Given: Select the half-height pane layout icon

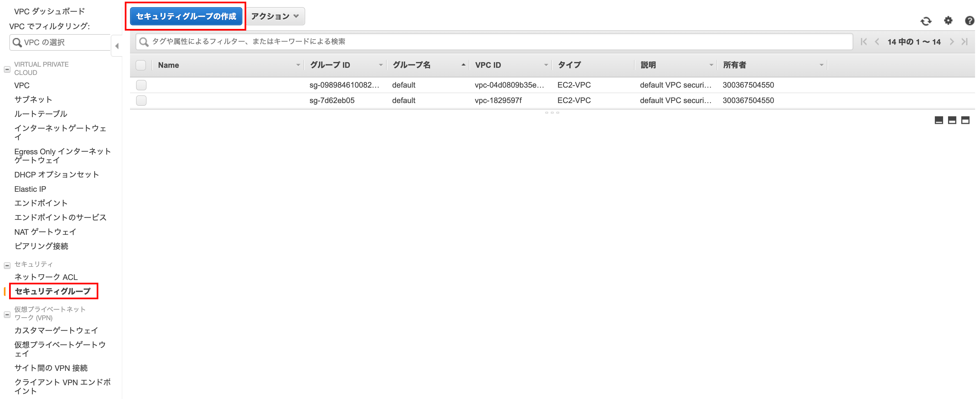Looking at the screenshot, I should click(x=952, y=120).
